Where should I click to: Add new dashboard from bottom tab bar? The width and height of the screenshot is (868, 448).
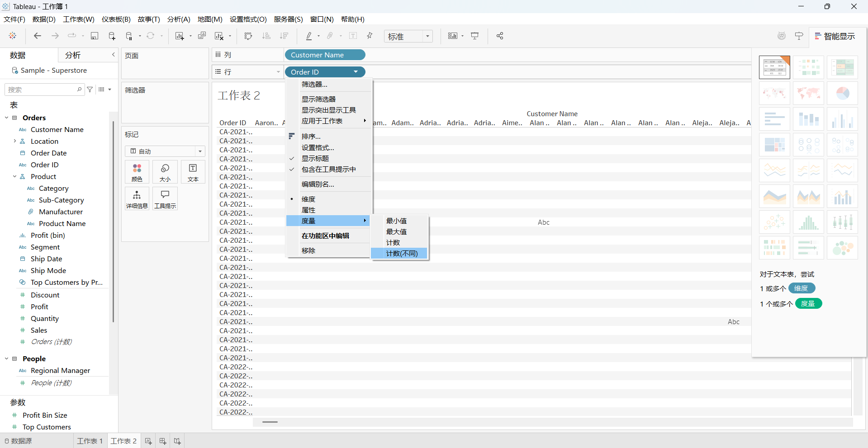pyautogui.click(x=163, y=441)
